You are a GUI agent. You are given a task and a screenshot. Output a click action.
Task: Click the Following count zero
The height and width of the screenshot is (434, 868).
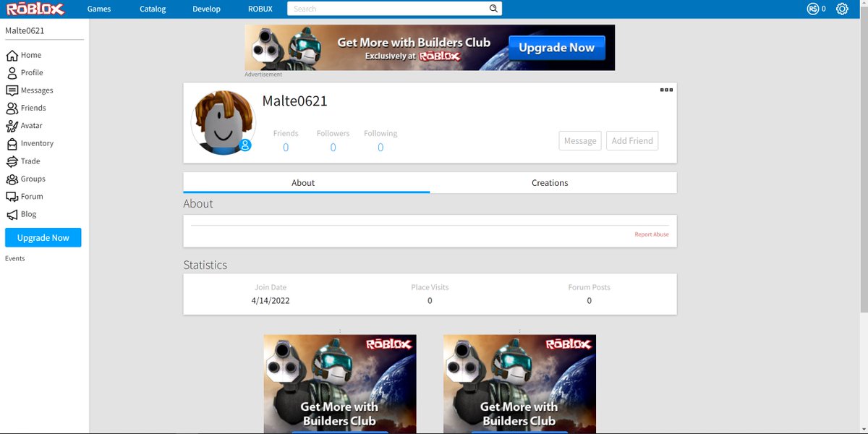click(x=380, y=148)
